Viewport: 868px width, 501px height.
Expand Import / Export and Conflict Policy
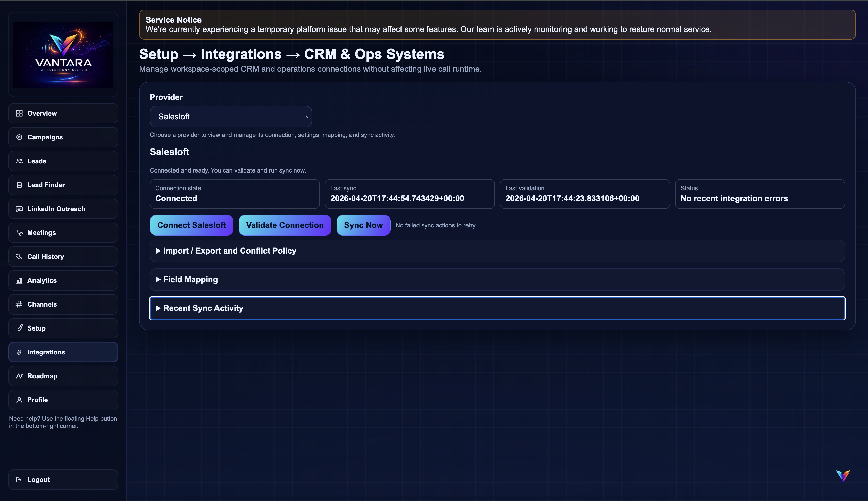229,251
